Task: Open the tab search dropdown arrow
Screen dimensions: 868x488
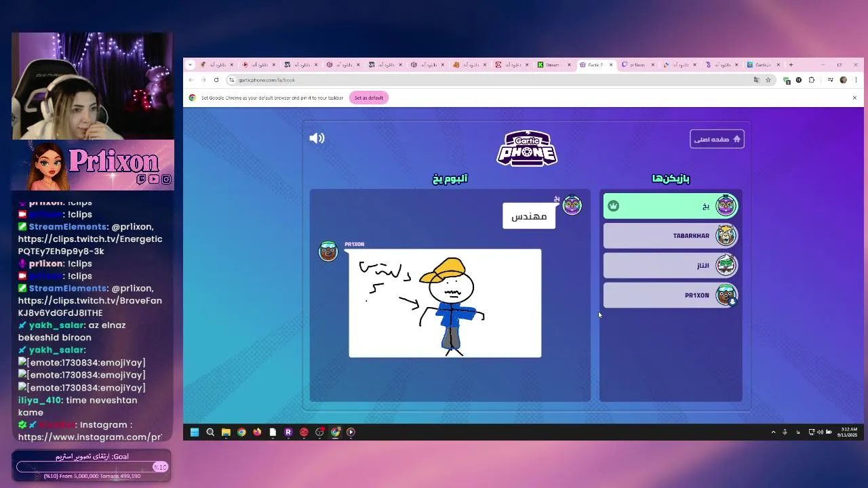Action: [190, 65]
